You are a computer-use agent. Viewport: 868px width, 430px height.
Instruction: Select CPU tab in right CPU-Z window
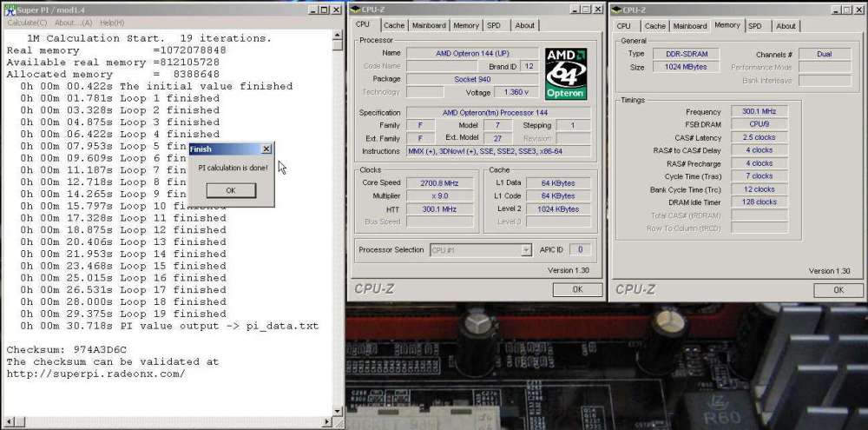(x=624, y=26)
